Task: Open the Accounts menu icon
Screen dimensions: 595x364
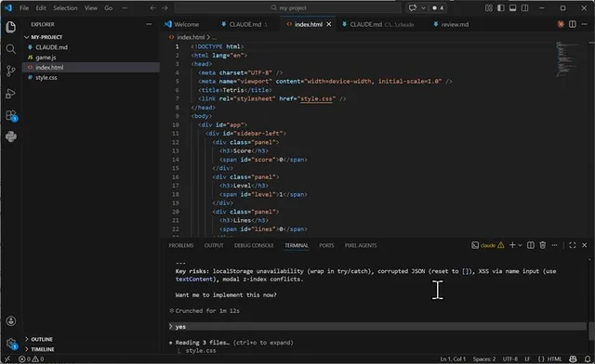Action: coord(10,321)
